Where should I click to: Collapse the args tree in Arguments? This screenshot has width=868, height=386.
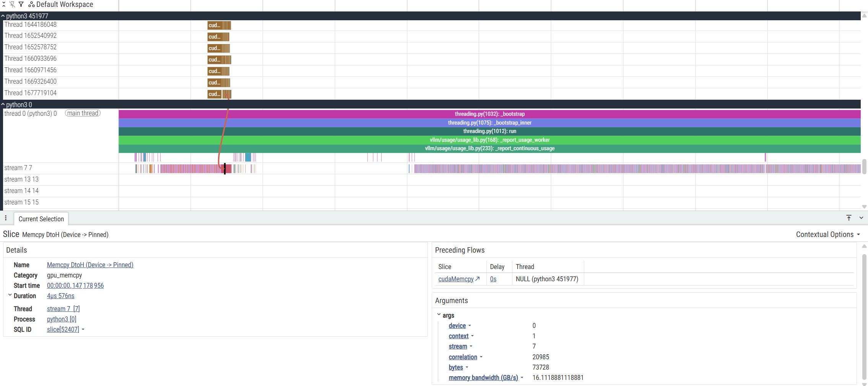point(439,315)
